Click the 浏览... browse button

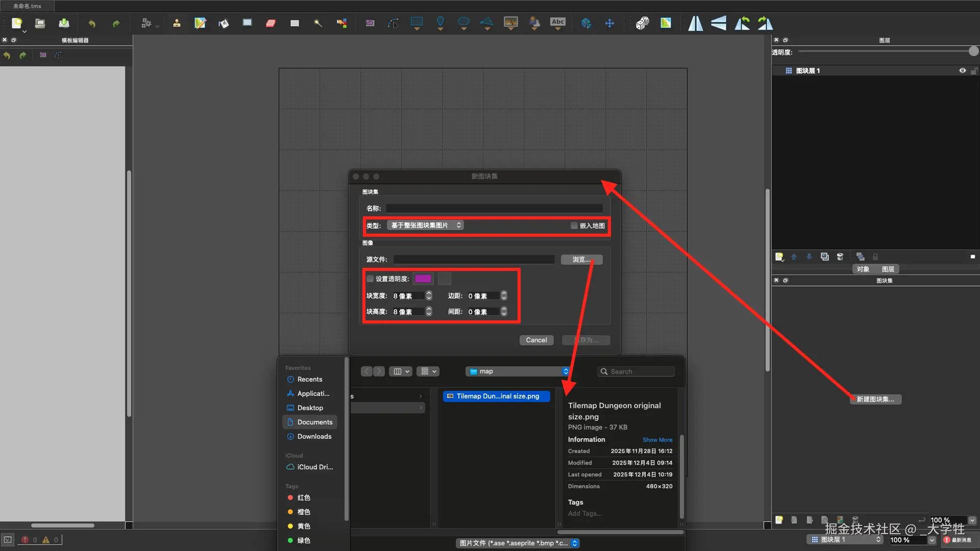coord(581,260)
